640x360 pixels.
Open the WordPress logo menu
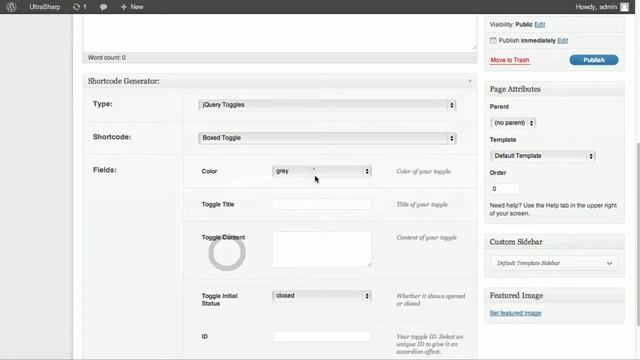(11, 7)
